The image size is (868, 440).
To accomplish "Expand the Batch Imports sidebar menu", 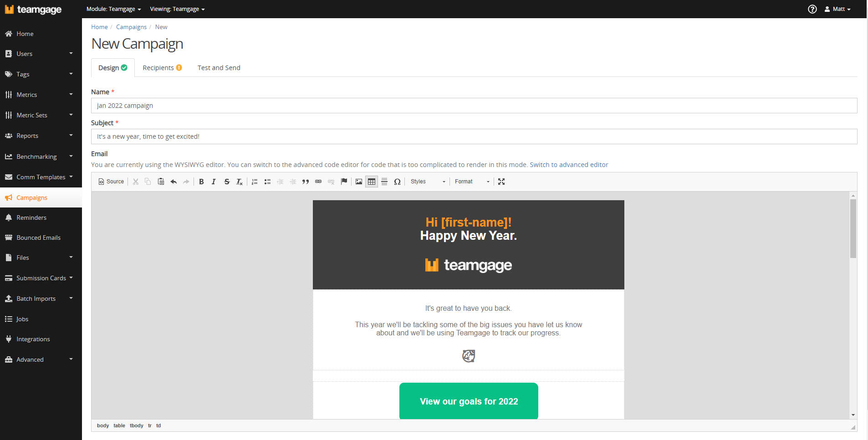I will point(41,298).
